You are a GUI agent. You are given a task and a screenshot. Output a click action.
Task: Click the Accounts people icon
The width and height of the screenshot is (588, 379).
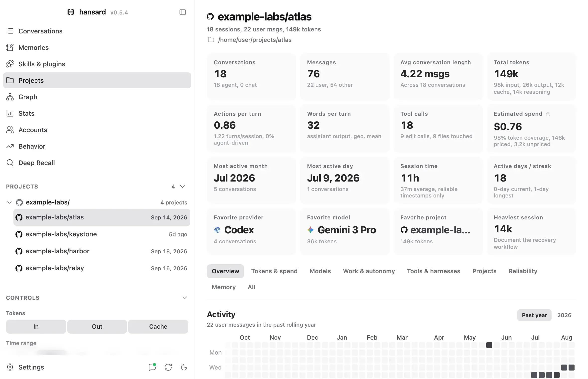point(10,130)
